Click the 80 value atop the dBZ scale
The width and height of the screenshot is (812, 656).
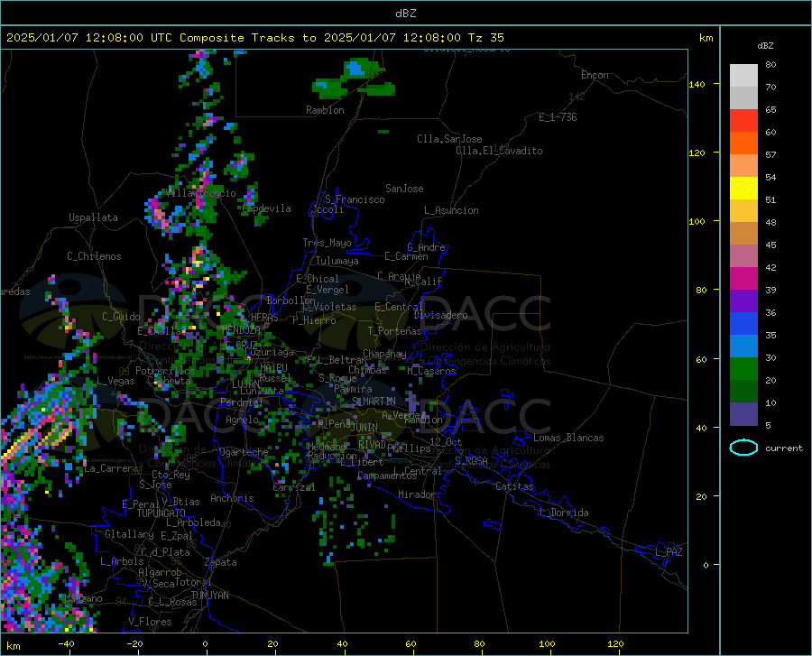click(x=770, y=65)
